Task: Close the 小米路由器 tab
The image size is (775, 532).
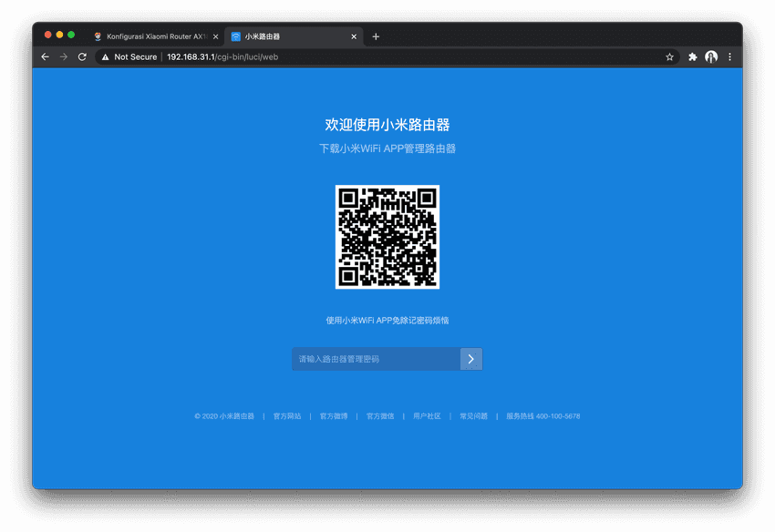Action: [354, 36]
